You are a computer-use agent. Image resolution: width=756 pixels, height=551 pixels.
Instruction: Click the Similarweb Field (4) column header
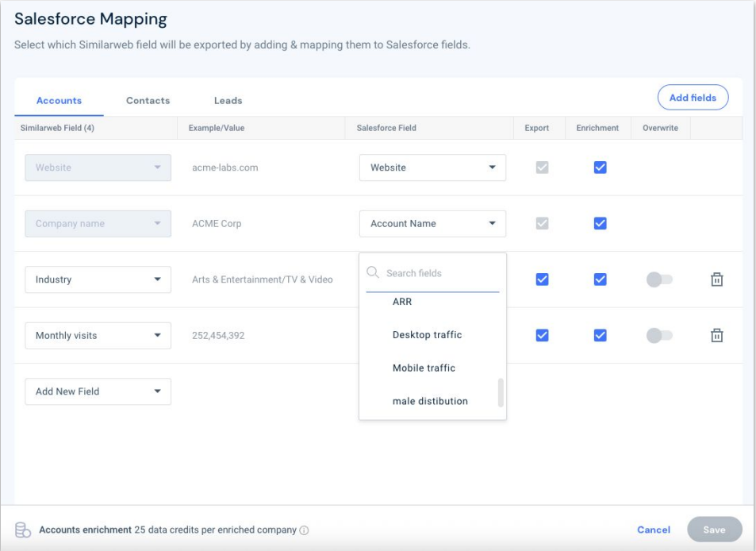pyautogui.click(x=57, y=128)
